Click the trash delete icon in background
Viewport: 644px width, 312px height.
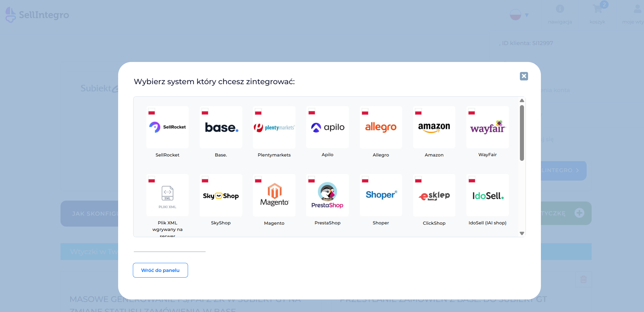pos(584,279)
